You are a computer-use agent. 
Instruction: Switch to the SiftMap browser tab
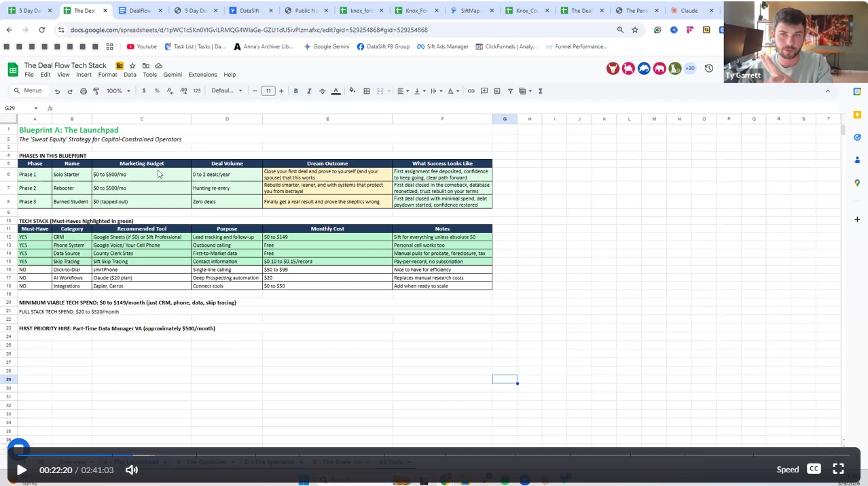(x=470, y=11)
